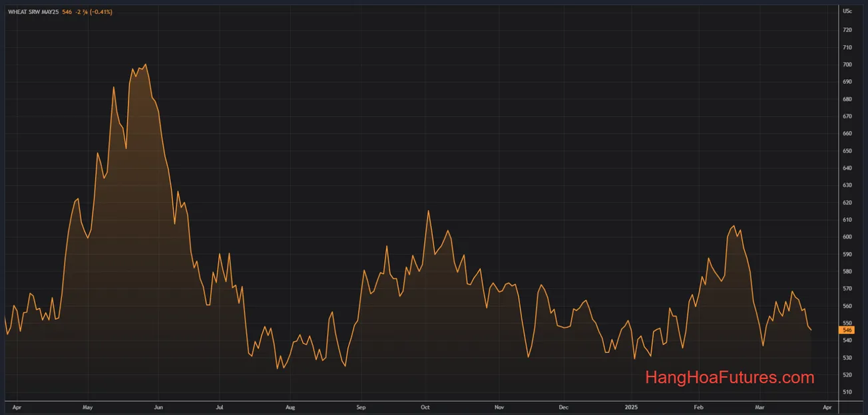Screen dimensions: 868x415
Task: Click the Aug label on time axis
Action: 290,406
